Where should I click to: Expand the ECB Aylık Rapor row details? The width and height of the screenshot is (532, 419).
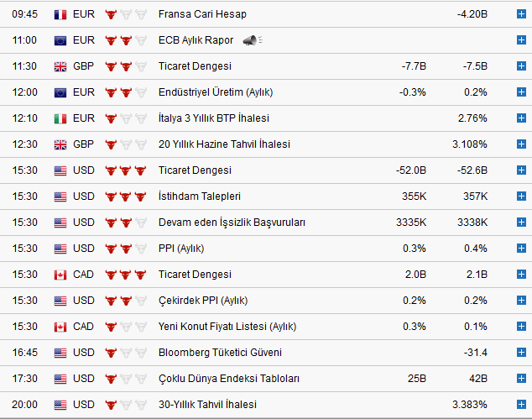tap(522, 40)
